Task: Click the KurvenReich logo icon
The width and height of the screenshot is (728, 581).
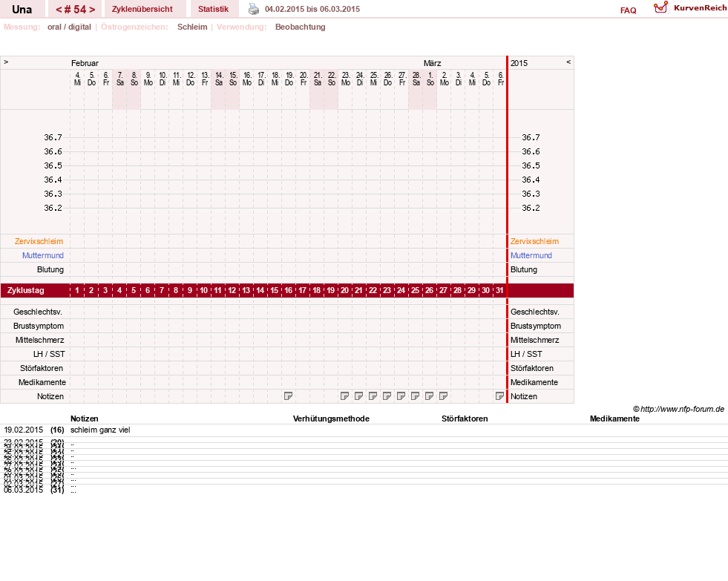Action: [660, 7]
